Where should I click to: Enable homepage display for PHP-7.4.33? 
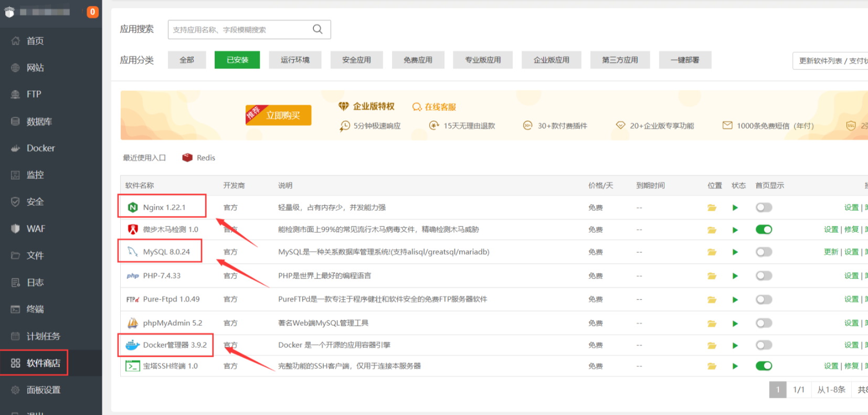[x=764, y=276]
